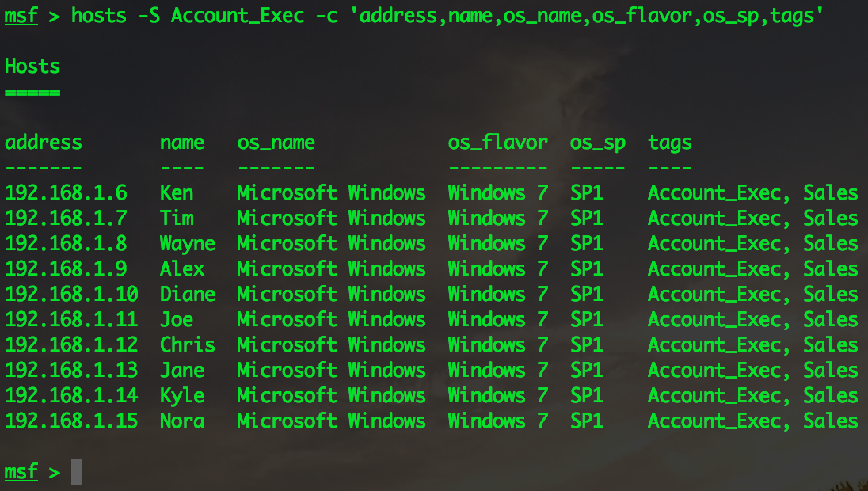This screenshot has height=491, width=868.
Task: Click the host name Nora
Action: pos(181,421)
